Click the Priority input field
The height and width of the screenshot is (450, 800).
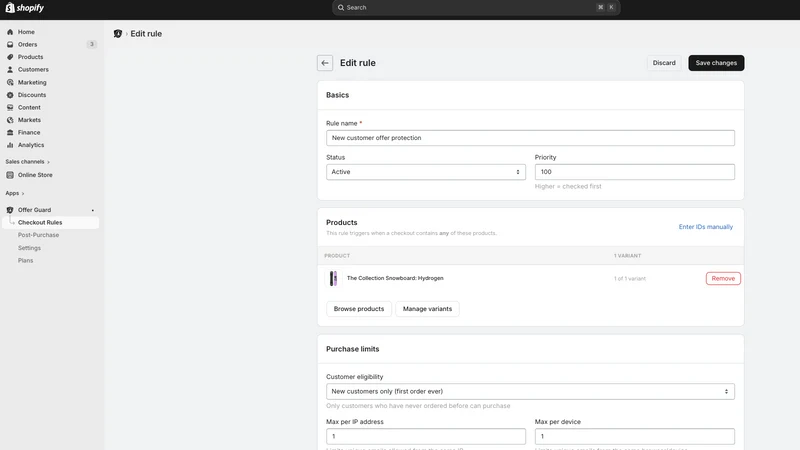[x=634, y=172]
